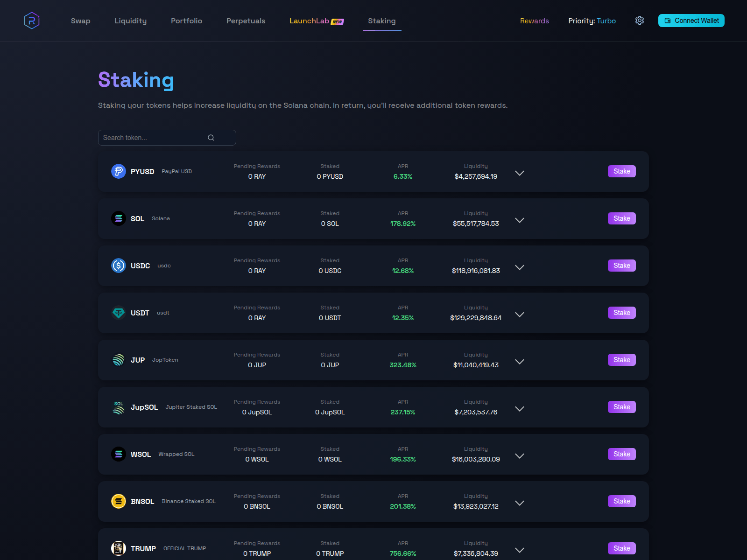The height and width of the screenshot is (560, 747).
Task: Click the BNSOL token icon
Action: tap(119, 501)
